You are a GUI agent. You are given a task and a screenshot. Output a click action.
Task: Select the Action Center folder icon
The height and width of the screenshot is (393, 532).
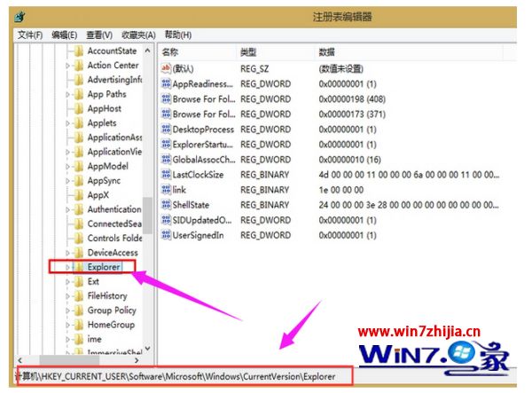[x=79, y=65]
